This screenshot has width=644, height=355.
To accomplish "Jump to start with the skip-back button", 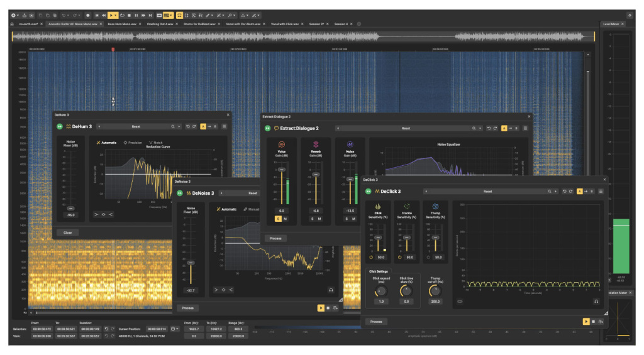I will (x=97, y=15).
